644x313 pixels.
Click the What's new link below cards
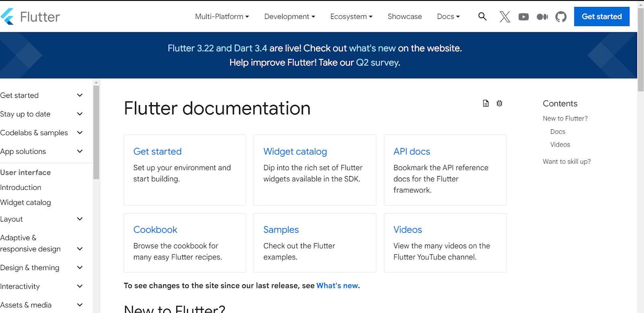click(x=337, y=286)
